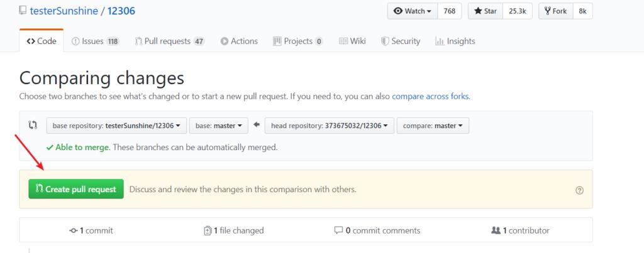Switch to the Code tab
The image size is (644, 253).
pyautogui.click(x=42, y=41)
